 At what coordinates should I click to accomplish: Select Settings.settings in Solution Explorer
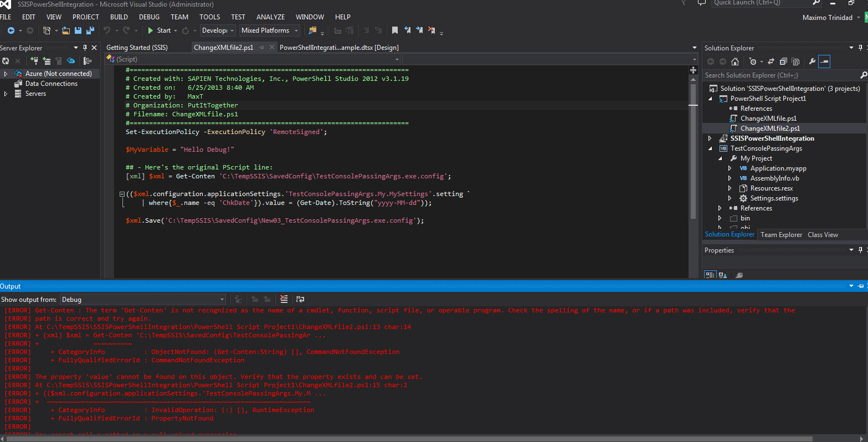click(x=774, y=198)
